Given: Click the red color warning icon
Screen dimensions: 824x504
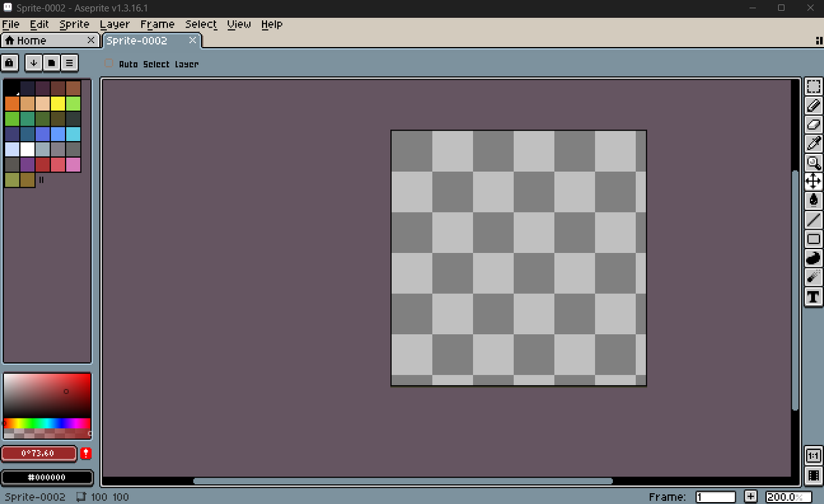Looking at the screenshot, I should [x=86, y=454].
